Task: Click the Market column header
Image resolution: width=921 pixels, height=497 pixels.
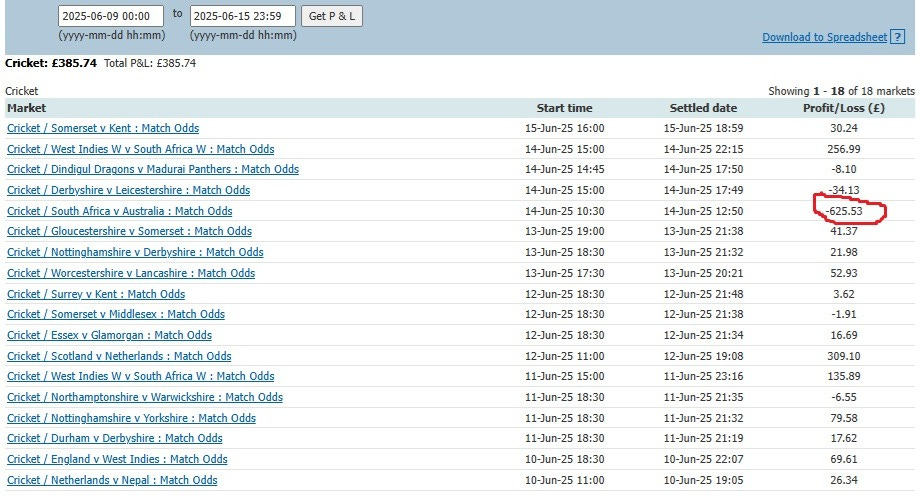Action: 26,108
